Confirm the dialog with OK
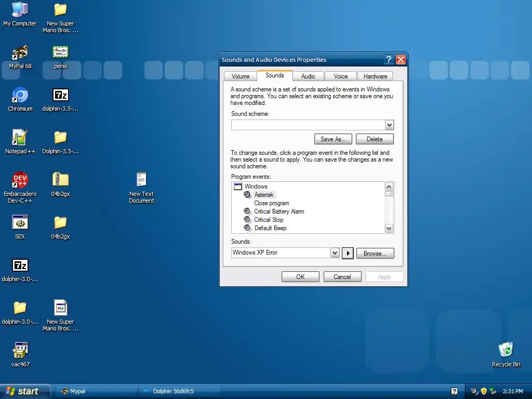 coord(300,277)
